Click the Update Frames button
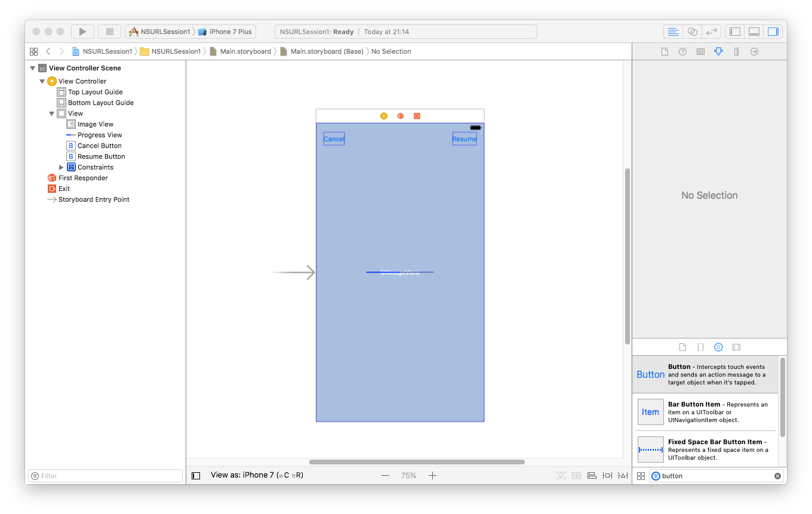The height and width of the screenshot is (514, 812). (561, 476)
